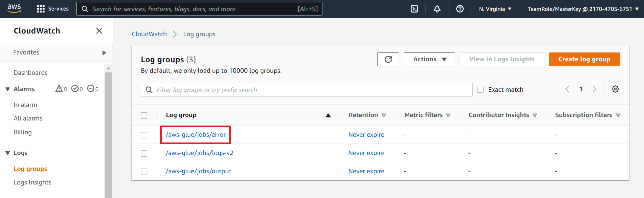The height and width of the screenshot is (198, 644).
Task: Close the CloudWatch side navigation panel
Action: [x=99, y=31]
